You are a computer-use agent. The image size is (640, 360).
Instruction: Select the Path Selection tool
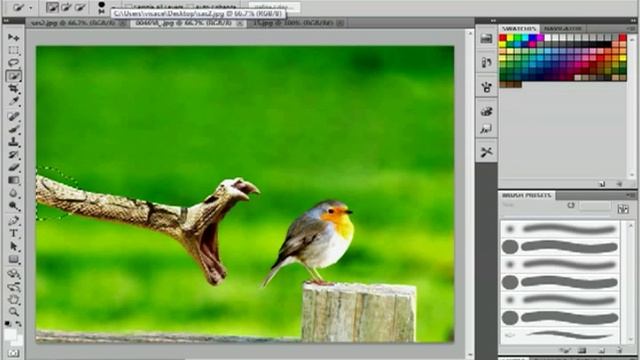point(13,246)
